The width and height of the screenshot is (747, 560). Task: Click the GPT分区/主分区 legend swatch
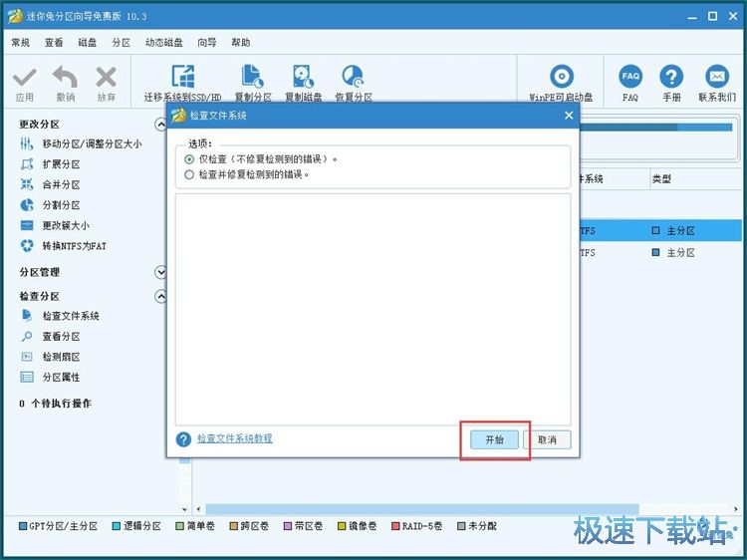click(22, 526)
